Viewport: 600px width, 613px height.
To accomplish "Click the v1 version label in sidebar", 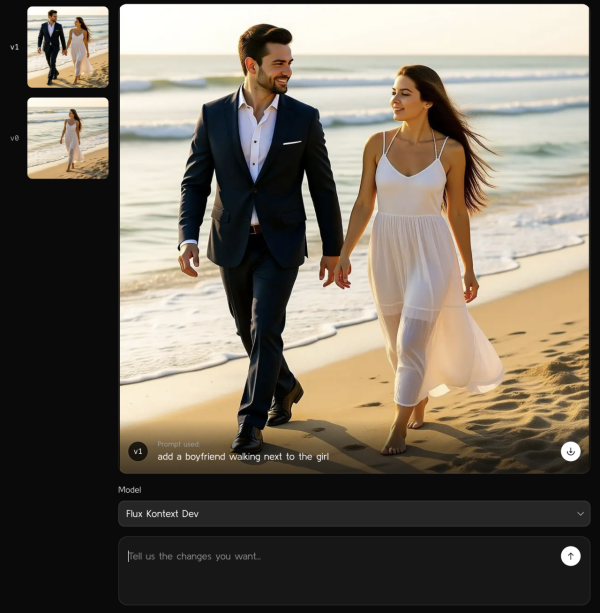I will click(x=14, y=47).
